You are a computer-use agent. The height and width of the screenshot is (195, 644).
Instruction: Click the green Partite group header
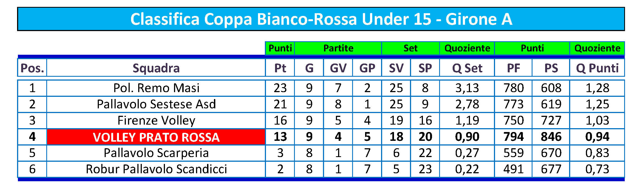[338, 48]
